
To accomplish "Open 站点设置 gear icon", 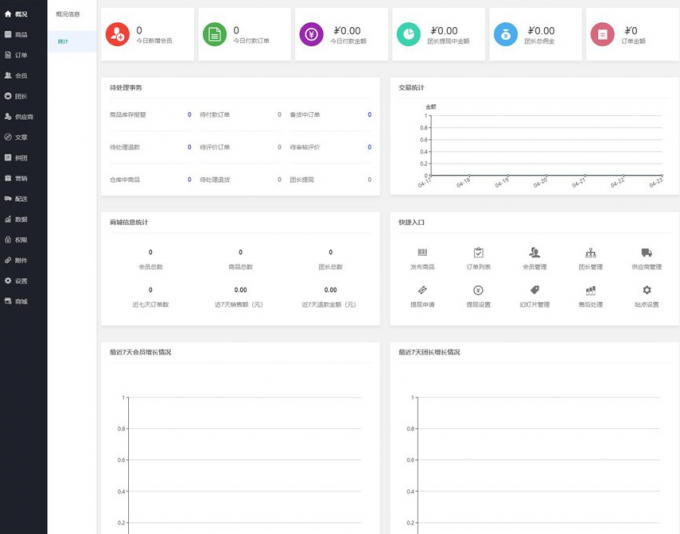I will (x=647, y=289).
